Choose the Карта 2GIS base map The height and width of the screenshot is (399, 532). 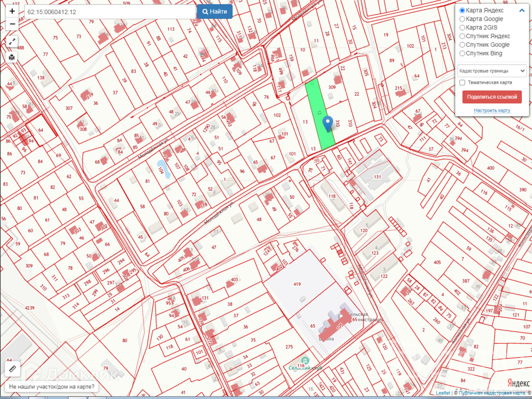[x=462, y=27]
